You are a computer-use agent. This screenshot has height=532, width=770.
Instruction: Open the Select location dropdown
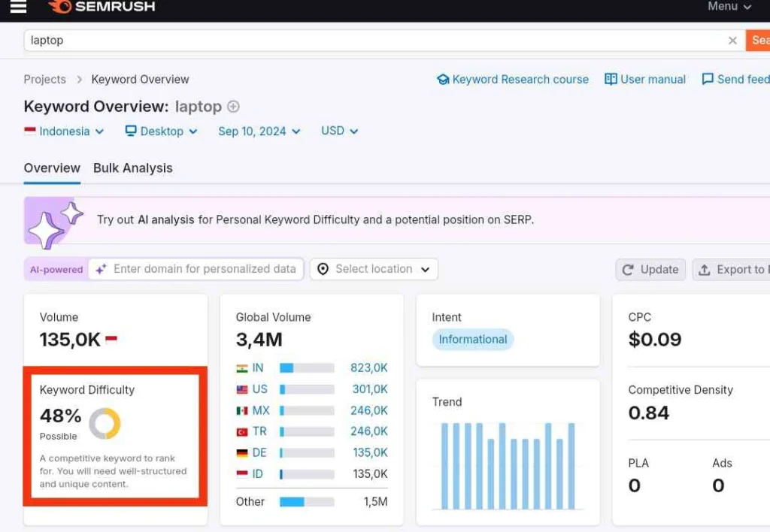[x=374, y=269]
